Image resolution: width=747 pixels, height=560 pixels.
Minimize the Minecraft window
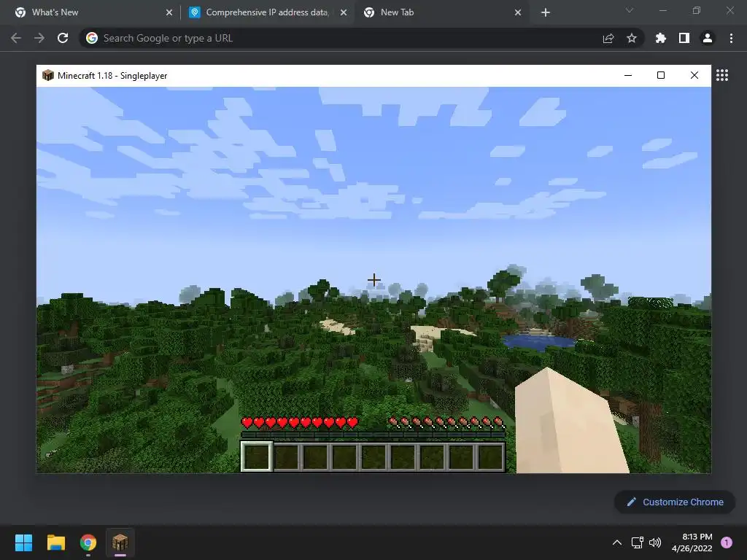click(628, 75)
